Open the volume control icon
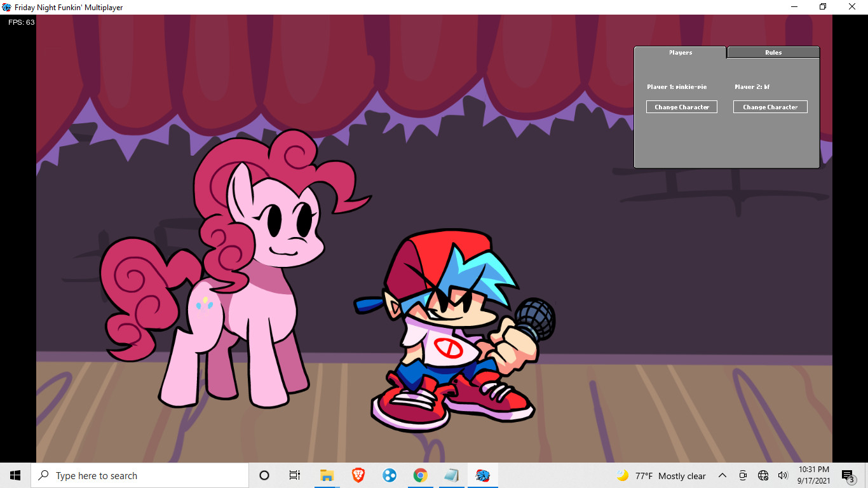Viewport: 868px width, 488px height. pos(783,475)
